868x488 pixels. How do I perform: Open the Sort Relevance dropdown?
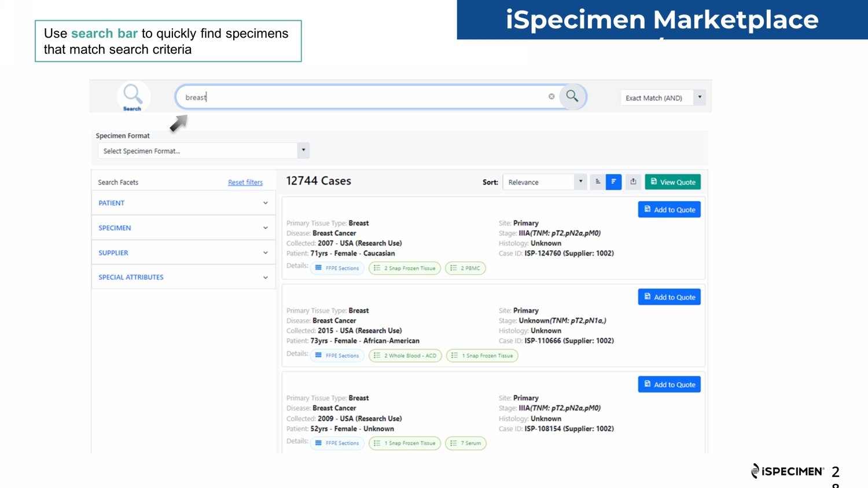545,182
